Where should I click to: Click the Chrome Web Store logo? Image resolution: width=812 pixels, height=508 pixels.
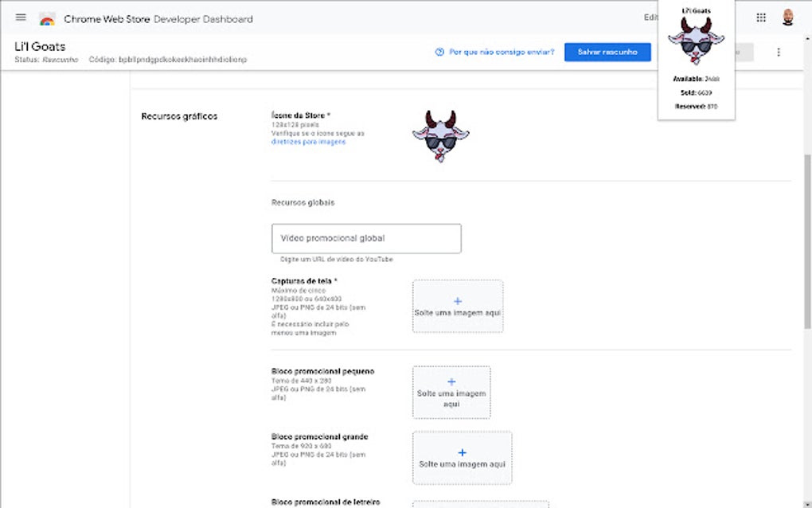coord(47,19)
